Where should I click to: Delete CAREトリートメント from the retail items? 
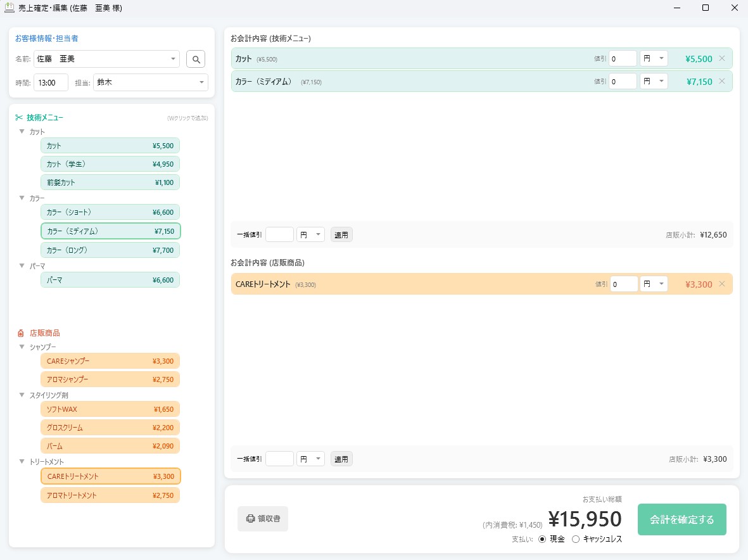tap(721, 284)
